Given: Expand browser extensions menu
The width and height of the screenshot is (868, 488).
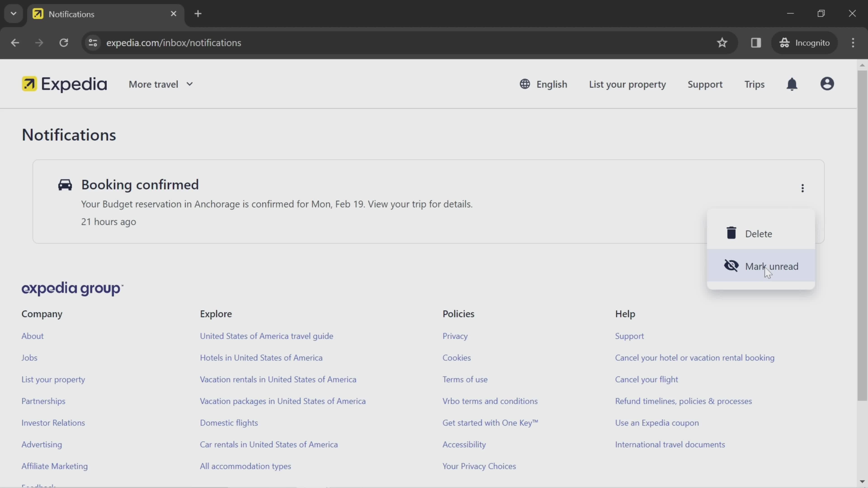Looking at the screenshot, I should click(756, 42).
